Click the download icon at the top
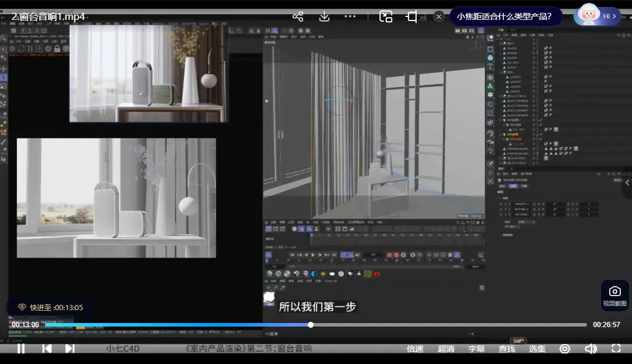Screen dimensions: 632x364 (x=324, y=16)
